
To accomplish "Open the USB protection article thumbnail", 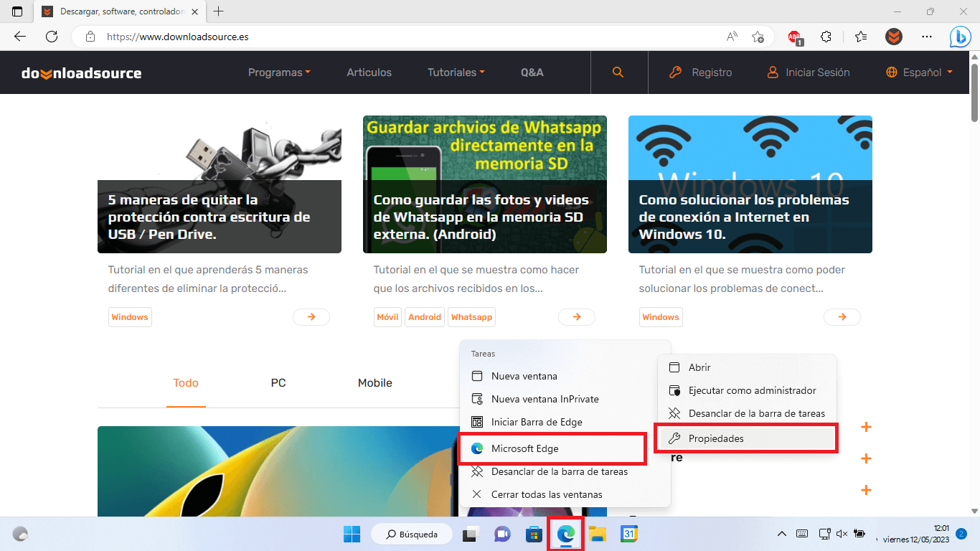I will (x=220, y=184).
